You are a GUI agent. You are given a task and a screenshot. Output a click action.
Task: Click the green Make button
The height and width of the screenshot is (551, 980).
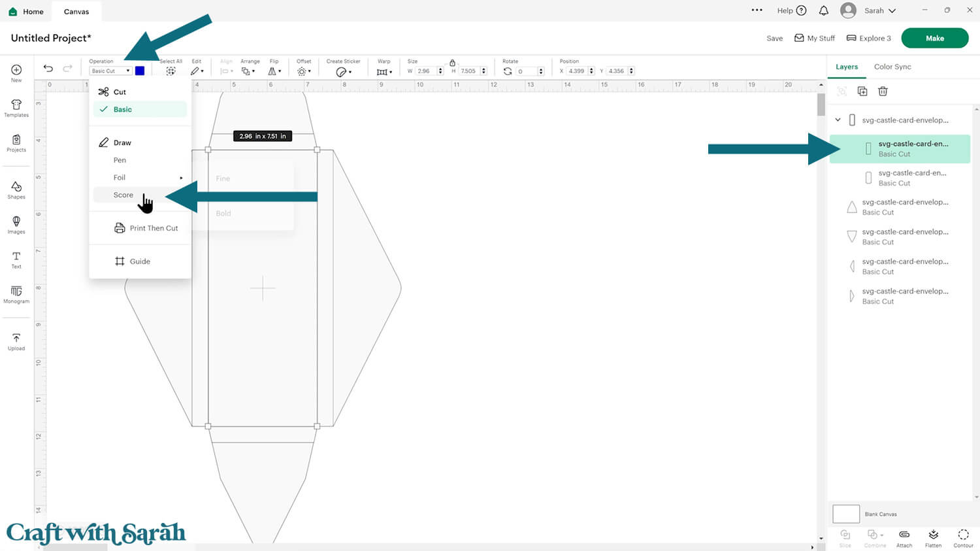tap(935, 38)
